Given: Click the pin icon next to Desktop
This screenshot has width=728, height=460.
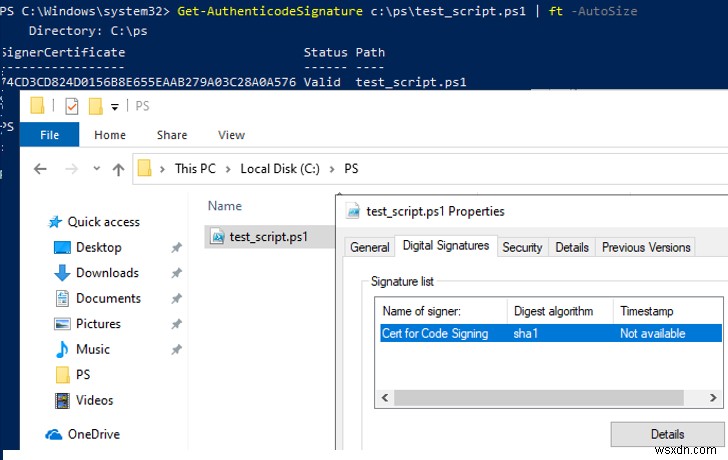Looking at the screenshot, I should coord(176,248).
